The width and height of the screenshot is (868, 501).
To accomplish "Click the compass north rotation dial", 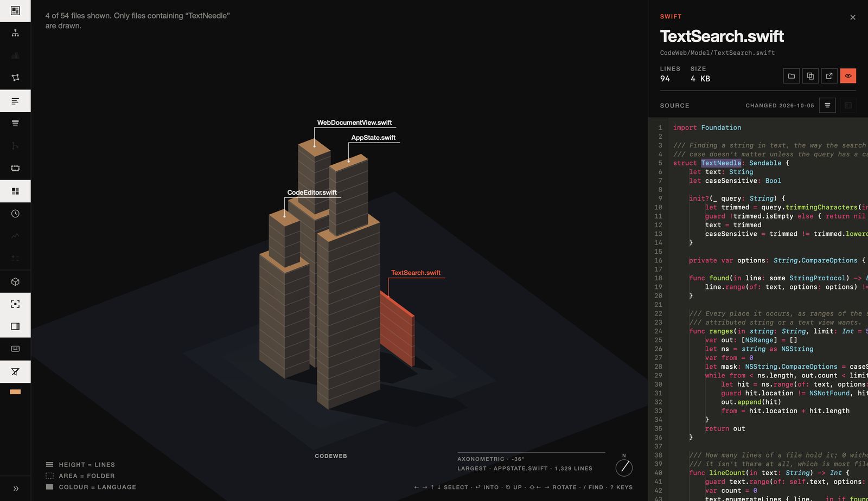I will point(624,467).
